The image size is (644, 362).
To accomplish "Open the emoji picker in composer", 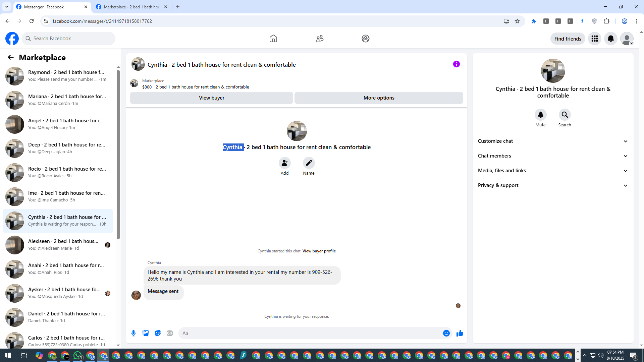I will (446, 333).
